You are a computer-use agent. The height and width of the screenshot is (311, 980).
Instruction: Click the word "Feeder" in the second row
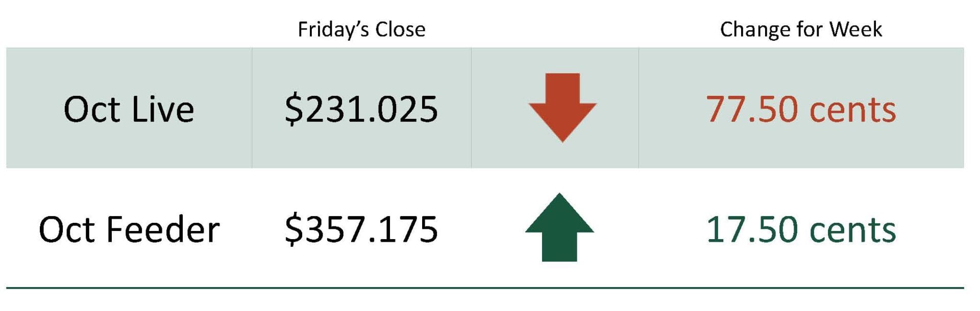click(163, 229)
